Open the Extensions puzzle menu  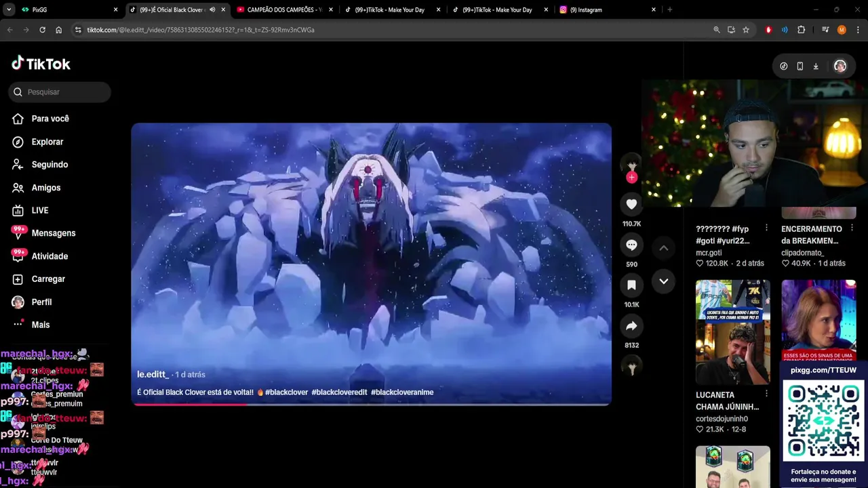(x=801, y=30)
